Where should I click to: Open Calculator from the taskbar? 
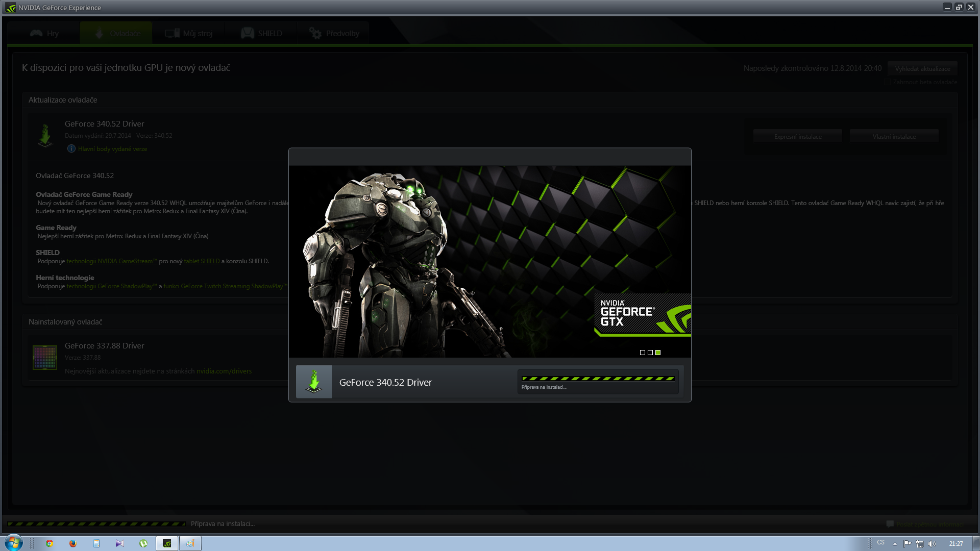pyautogui.click(x=96, y=543)
